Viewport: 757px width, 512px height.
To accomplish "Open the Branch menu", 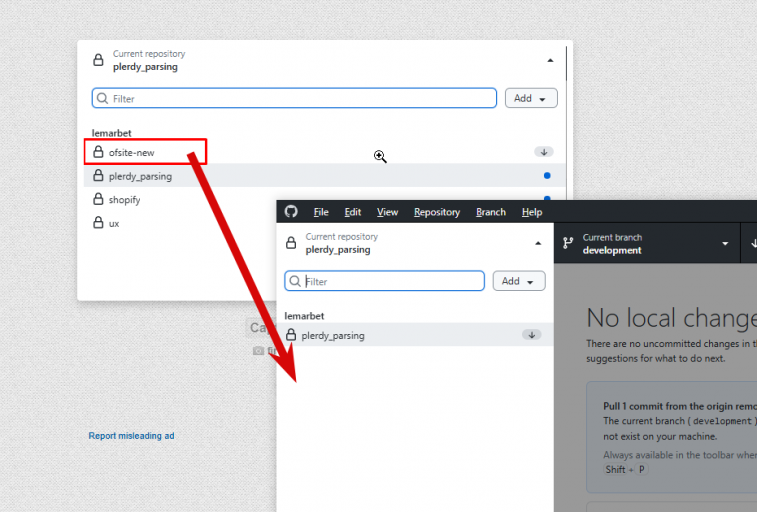I will (x=491, y=212).
